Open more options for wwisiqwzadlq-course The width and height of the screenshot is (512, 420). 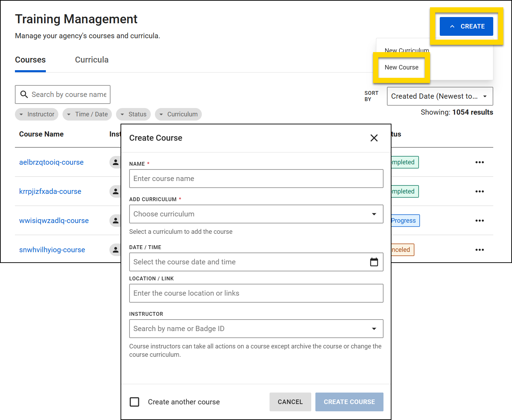pos(479,221)
